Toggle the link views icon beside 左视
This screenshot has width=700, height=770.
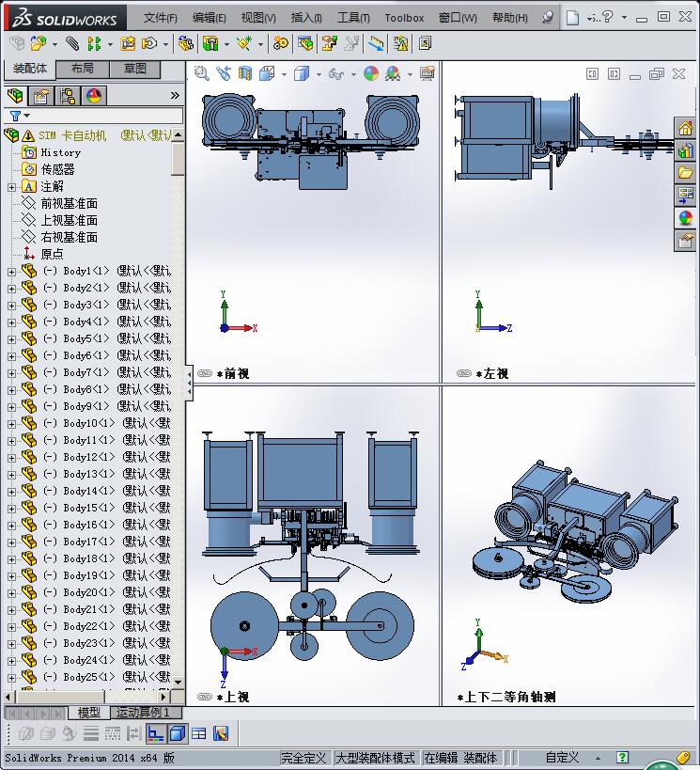pos(463,373)
